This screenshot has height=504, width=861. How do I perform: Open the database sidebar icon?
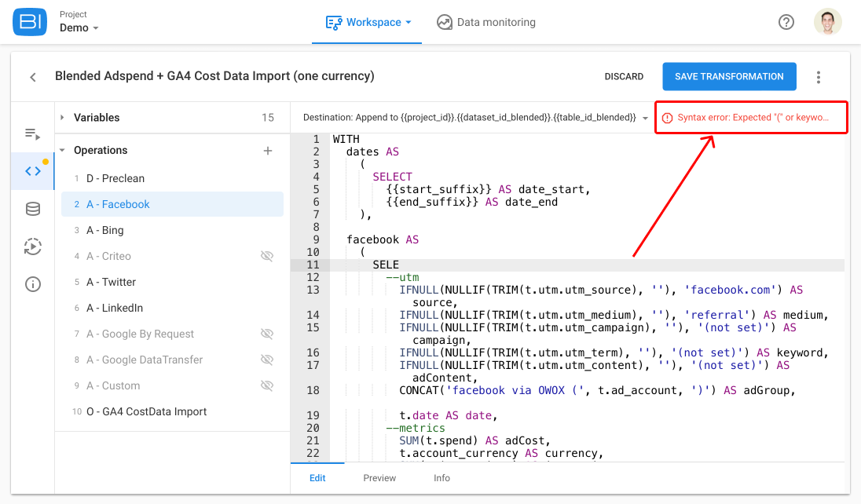pos(33,209)
